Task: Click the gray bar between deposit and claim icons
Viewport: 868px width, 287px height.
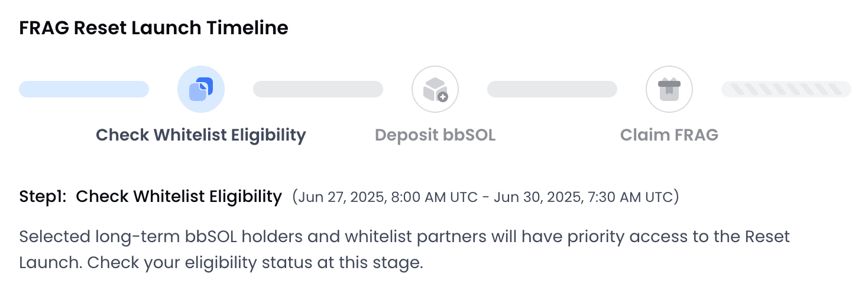Action: click(552, 89)
